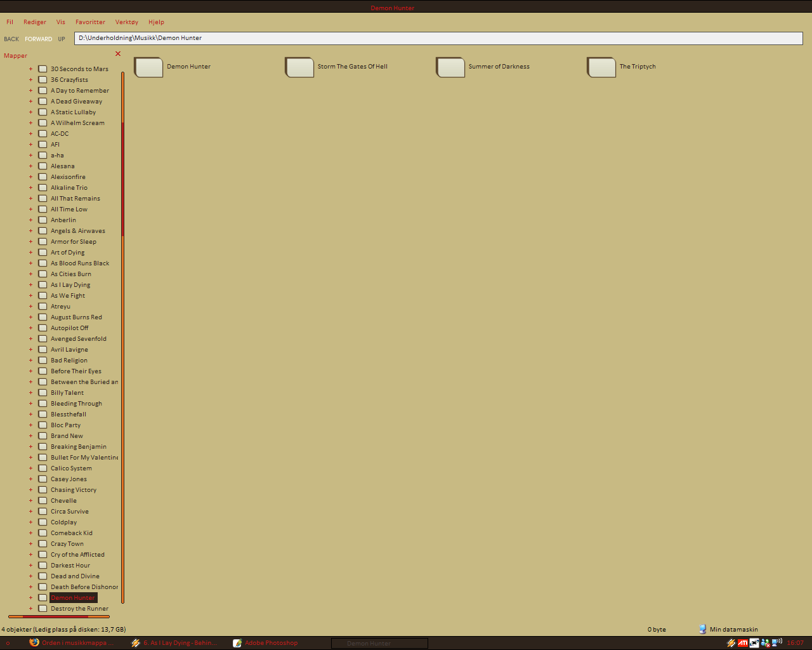
Task: Open the Storm The Gates Of Hell folder icon
Action: tap(299, 67)
